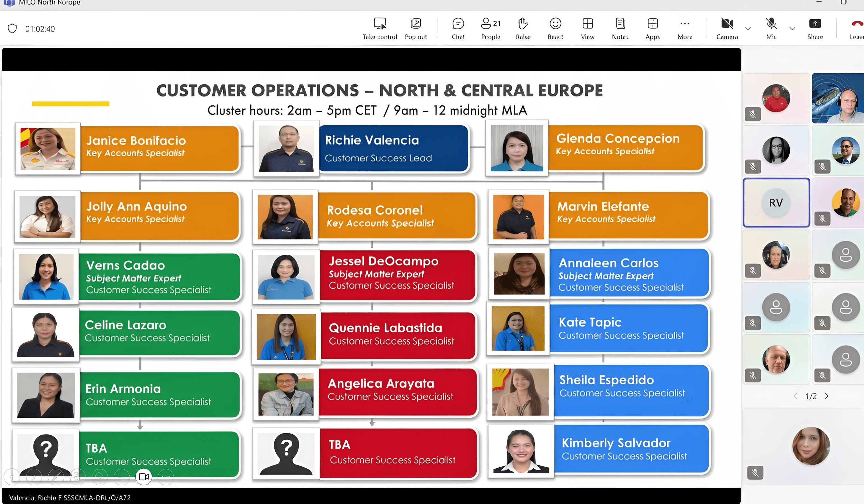Click the Quennie Labastida card
This screenshot has width=864, height=504.
[x=364, y=336]
